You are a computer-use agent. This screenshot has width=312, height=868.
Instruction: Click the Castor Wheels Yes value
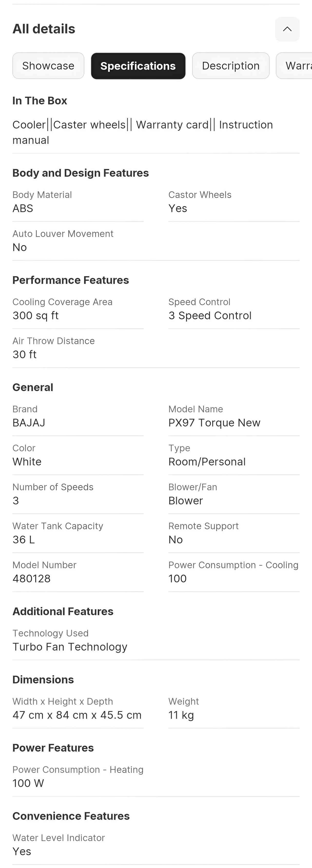(178, 208)
